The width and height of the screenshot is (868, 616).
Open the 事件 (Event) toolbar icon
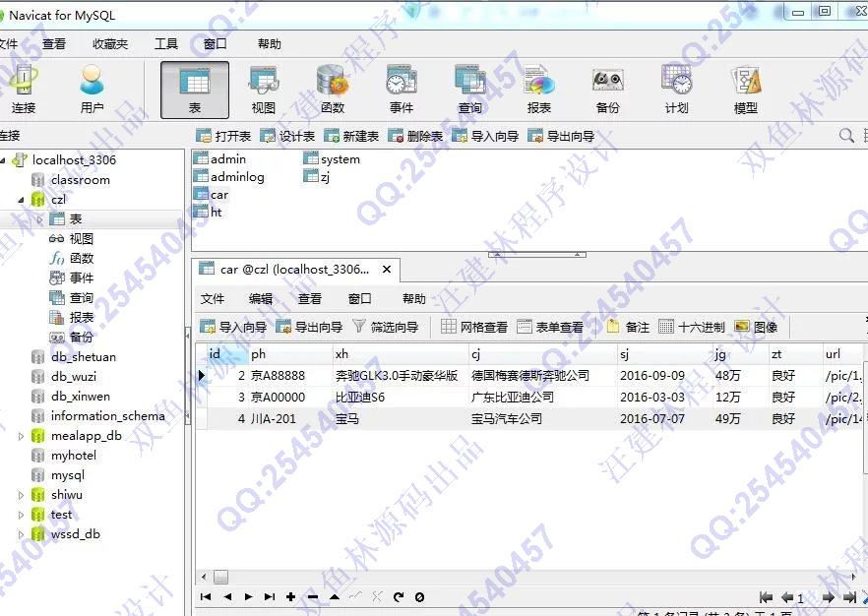[402, 90]
